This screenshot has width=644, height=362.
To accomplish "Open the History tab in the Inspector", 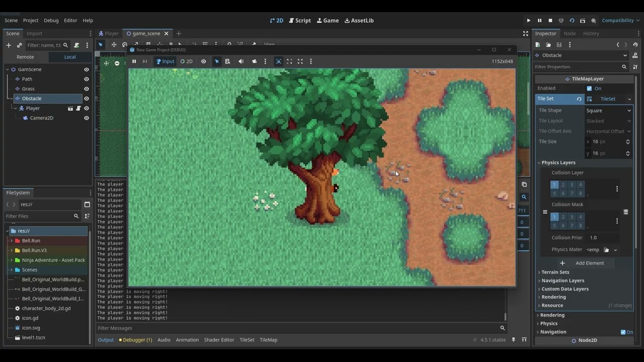I will pos(591,34).
